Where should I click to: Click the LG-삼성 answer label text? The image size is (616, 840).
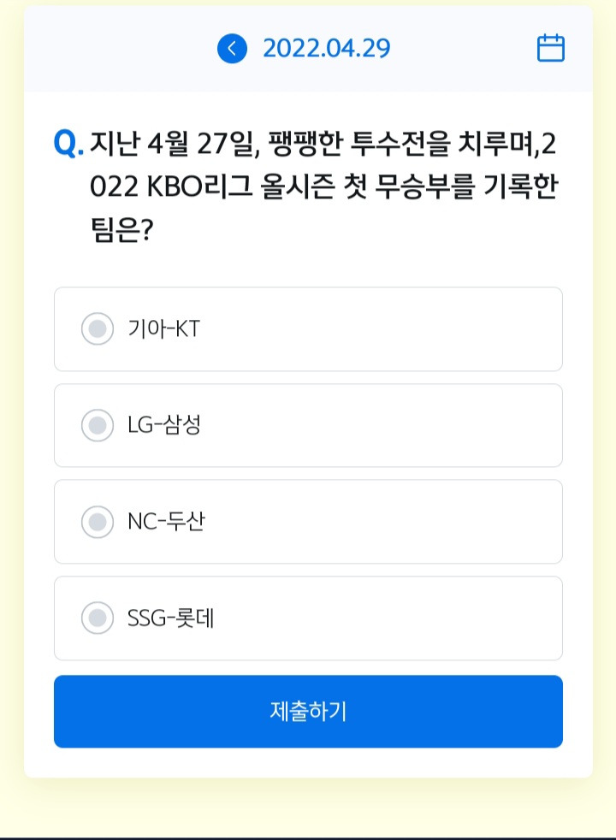pos(164,425)
